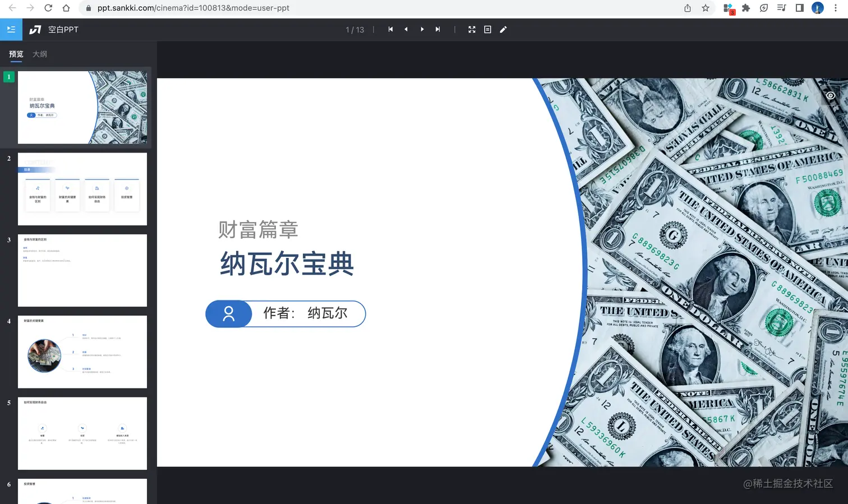Open the browser profile avatar
Image resolution: width=848 pixels, height=504 pixels.
[818, 8]
